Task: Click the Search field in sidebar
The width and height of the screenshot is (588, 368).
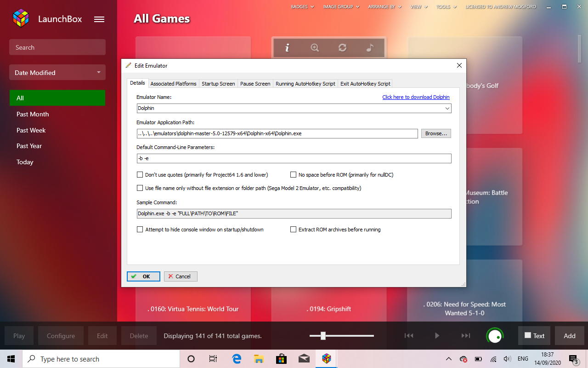Action: click(57, 47)
